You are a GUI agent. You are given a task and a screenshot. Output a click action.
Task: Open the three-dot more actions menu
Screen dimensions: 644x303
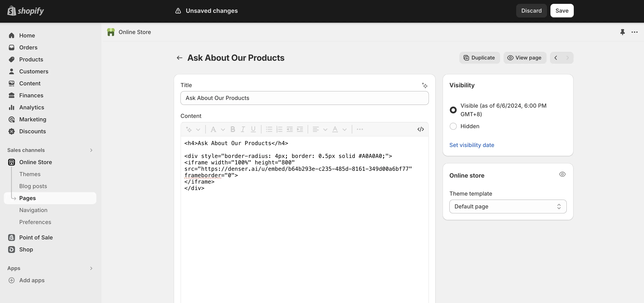(x=634, y=32)
